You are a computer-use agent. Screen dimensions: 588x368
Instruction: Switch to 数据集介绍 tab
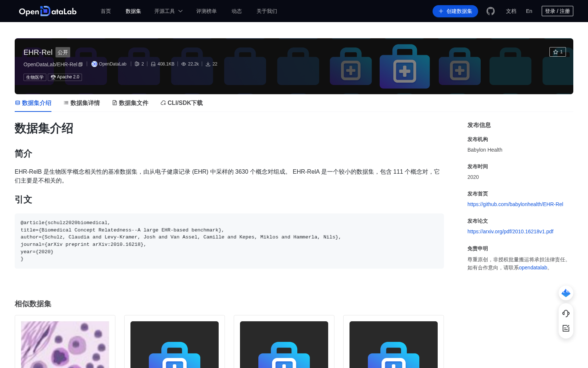33,103
